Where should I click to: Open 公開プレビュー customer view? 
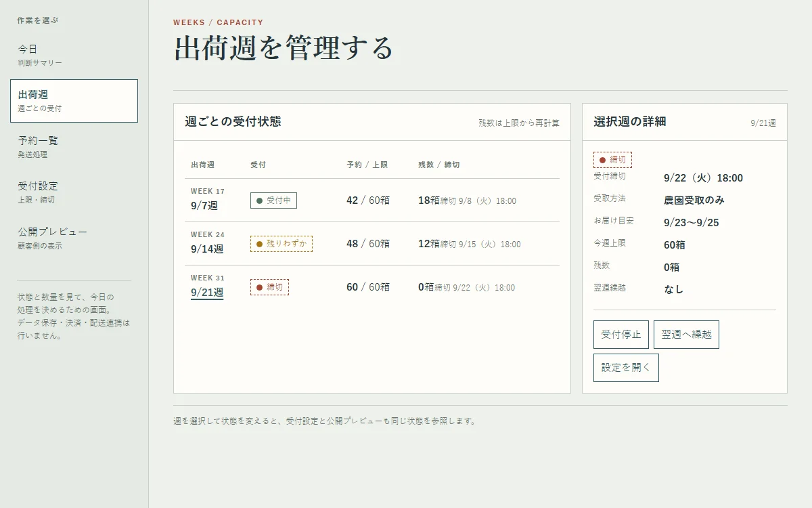pos(74,238)
